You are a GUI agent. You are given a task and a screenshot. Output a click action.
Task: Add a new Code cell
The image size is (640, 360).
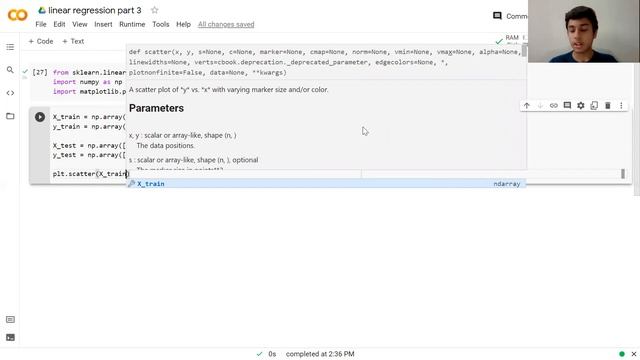40,41
